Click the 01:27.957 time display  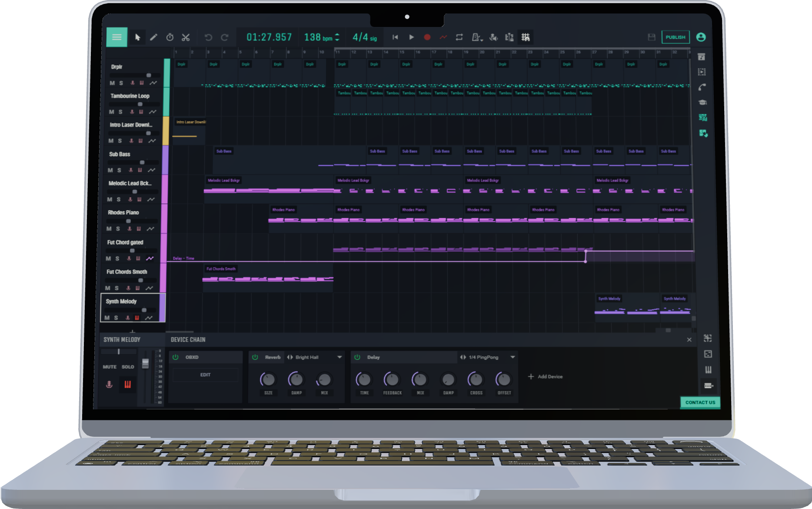pos(269,37)
